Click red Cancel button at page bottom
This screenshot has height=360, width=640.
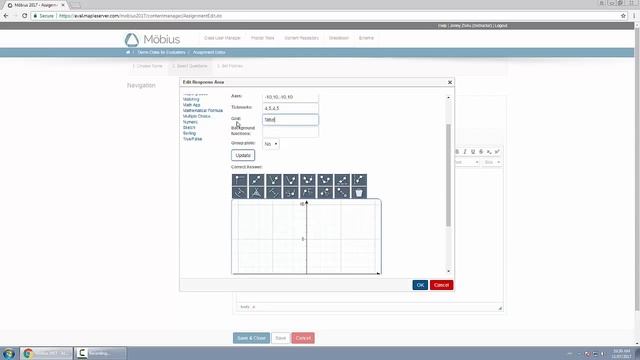[x=303, y=338]
